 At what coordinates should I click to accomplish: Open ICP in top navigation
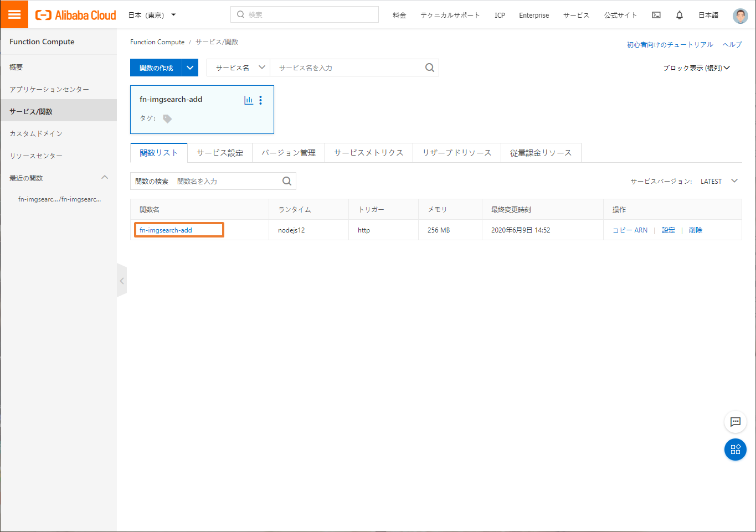tap(500, 15)
